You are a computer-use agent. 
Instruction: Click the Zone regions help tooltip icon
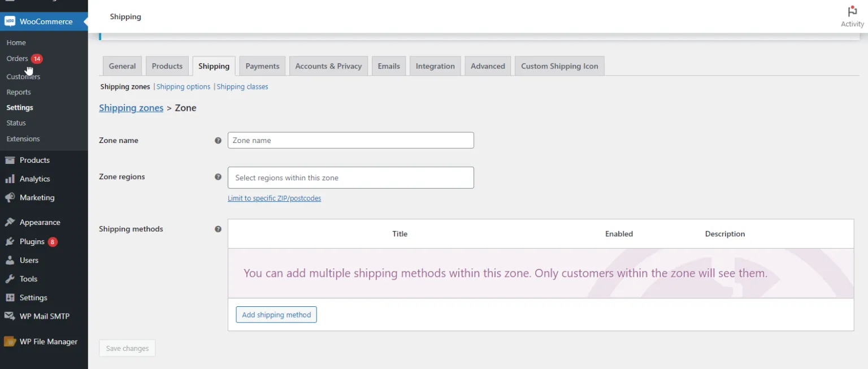(218, 177)
